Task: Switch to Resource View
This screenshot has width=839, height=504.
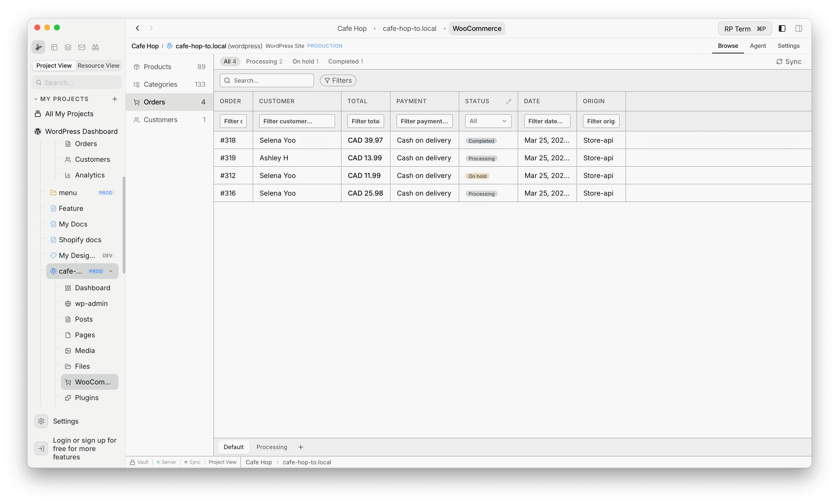Action: [x=98, y=65]
